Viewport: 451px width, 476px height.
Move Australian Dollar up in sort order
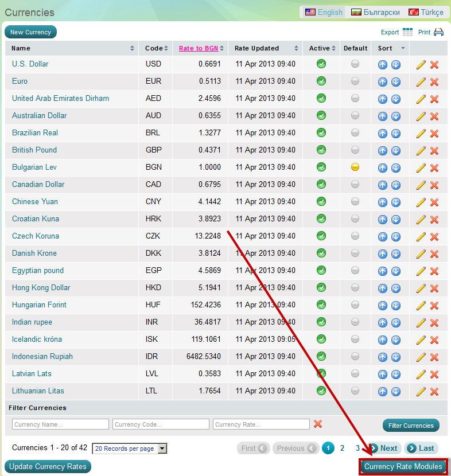coord(383,116)
